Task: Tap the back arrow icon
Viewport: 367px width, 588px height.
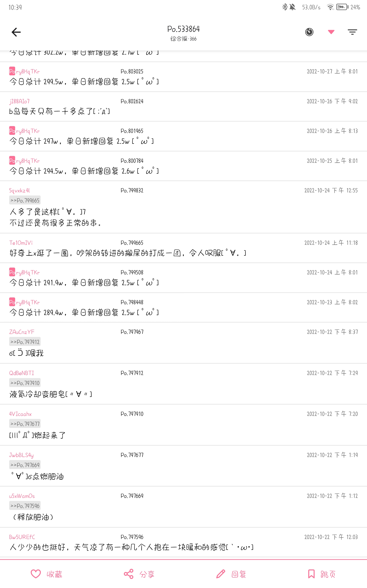Action: pyautogui.click(x=16, y=32)
